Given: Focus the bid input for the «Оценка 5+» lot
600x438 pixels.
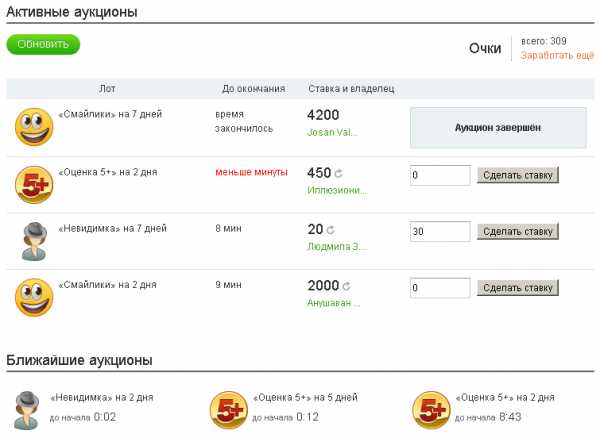Looking at the screenshot, I should (440, 175).
